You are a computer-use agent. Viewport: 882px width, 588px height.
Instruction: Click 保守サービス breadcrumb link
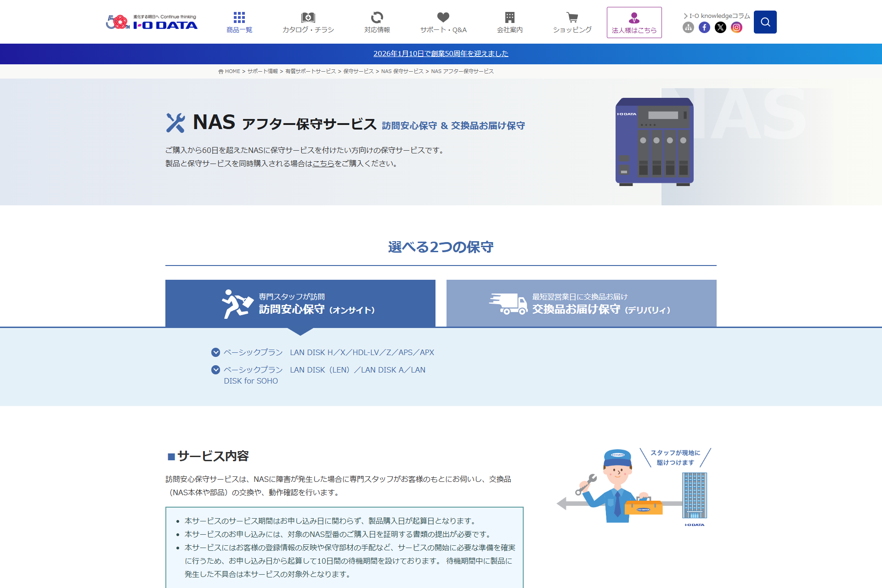pyautogui.click(x=358, y=72)
